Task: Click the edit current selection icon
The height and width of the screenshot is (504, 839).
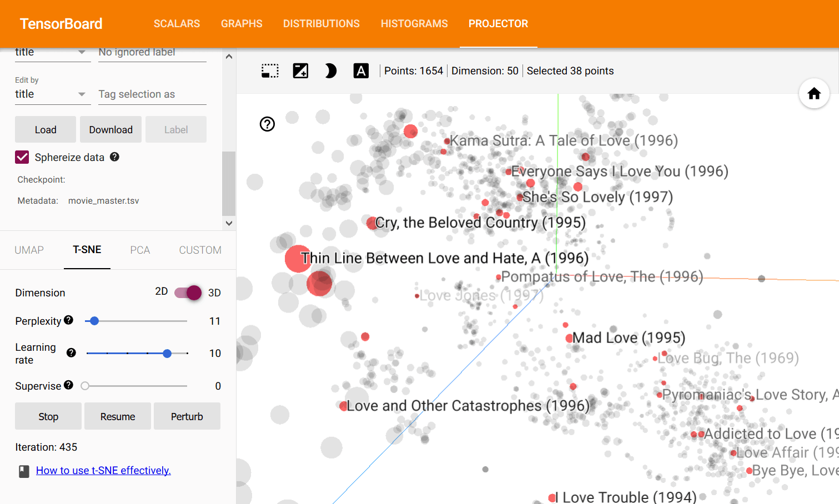Action: click(x=300, y=71)
